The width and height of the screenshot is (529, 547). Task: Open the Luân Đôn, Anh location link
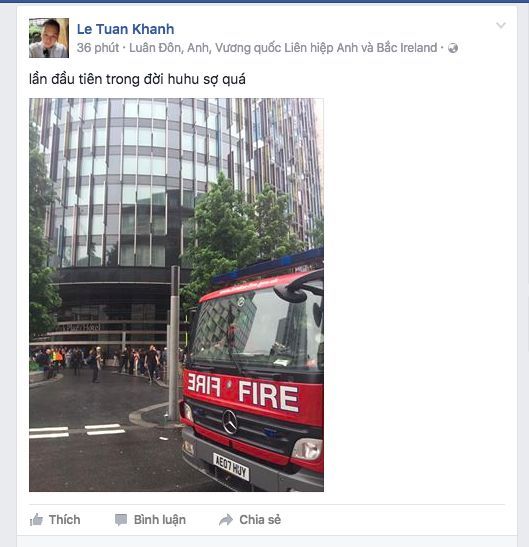[x=283, y=48]
